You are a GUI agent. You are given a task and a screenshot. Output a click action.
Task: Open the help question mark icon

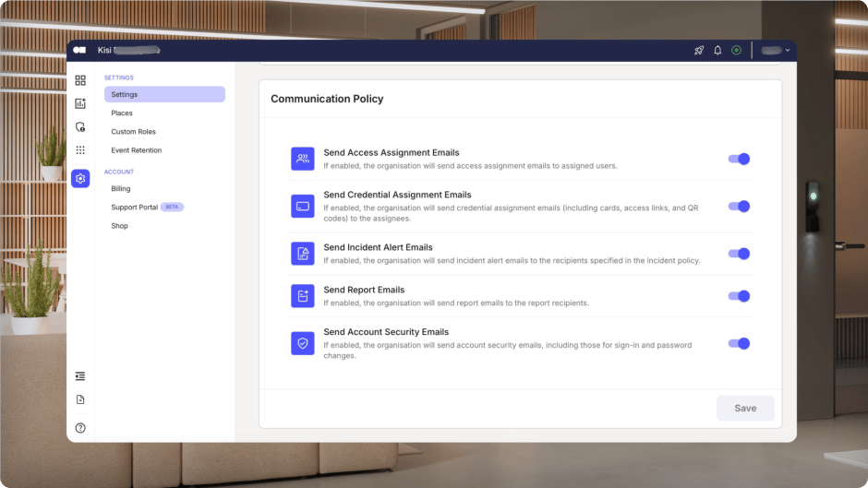(80, 428)
